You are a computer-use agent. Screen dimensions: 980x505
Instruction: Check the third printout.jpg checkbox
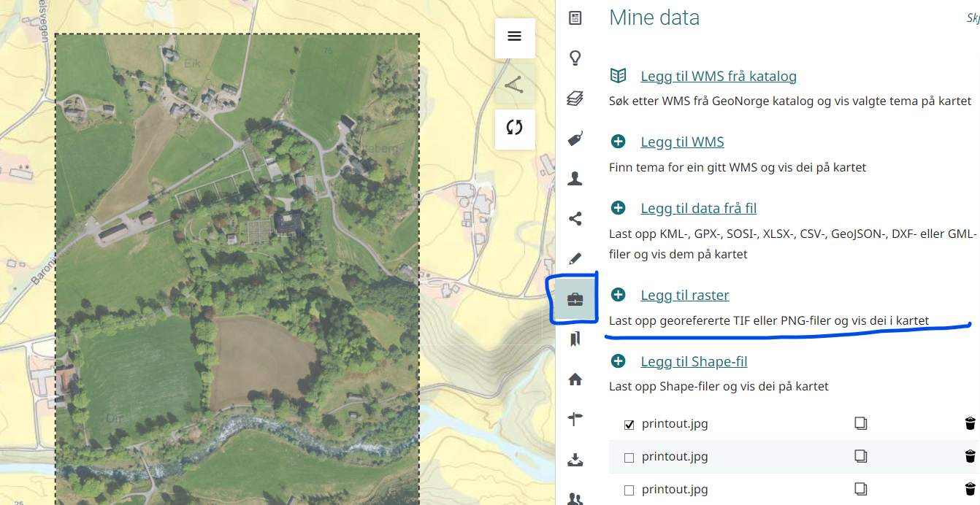629,490
